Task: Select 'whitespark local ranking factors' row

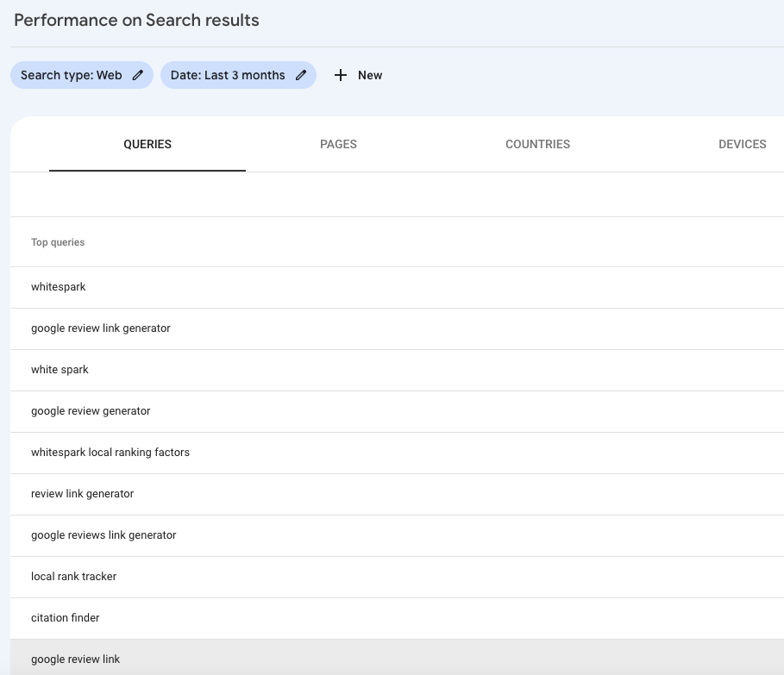Action: point(110,453)
